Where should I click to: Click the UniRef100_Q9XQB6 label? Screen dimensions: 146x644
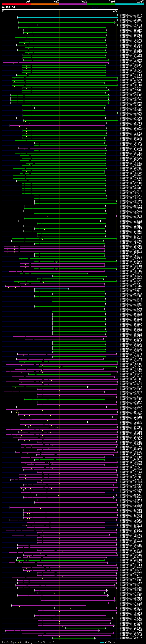(131, 371)
